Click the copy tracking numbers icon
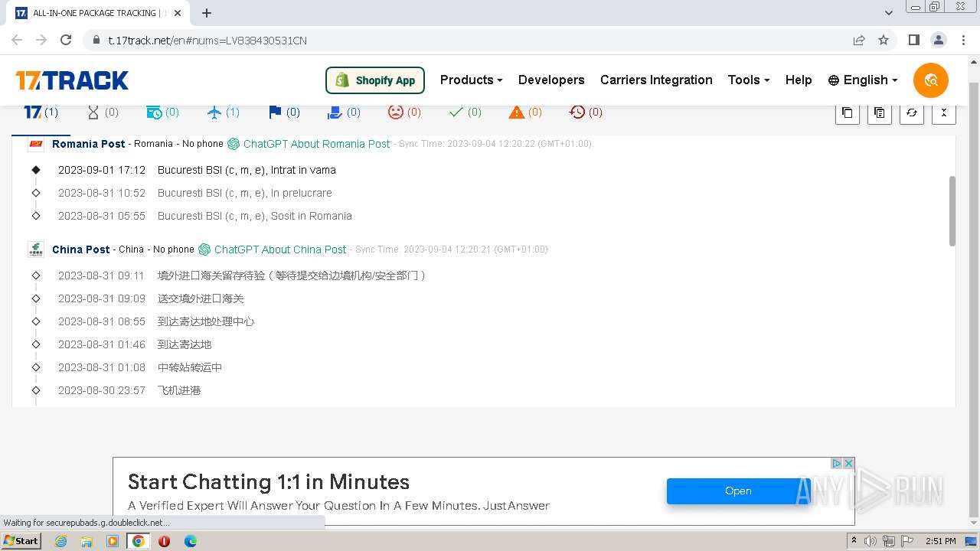The width and height of the screenshot is (980, 551). (x=847, y=112)
